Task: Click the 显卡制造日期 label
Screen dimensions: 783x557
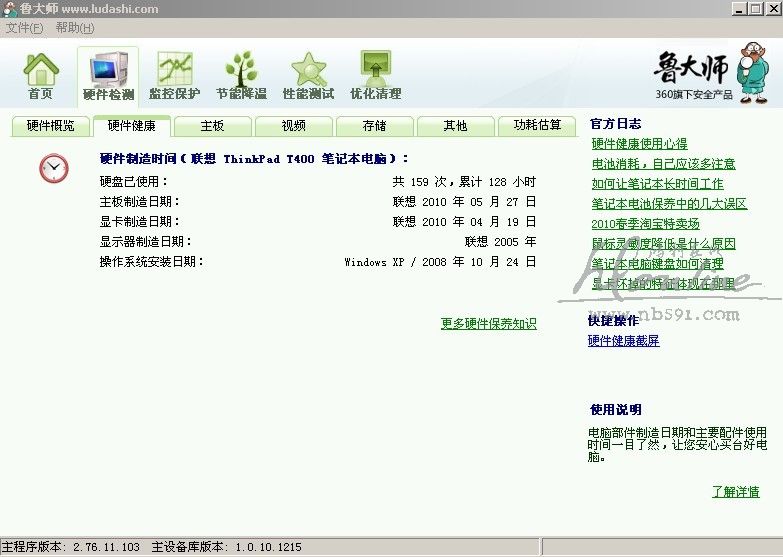Action: tap(139, 222)
